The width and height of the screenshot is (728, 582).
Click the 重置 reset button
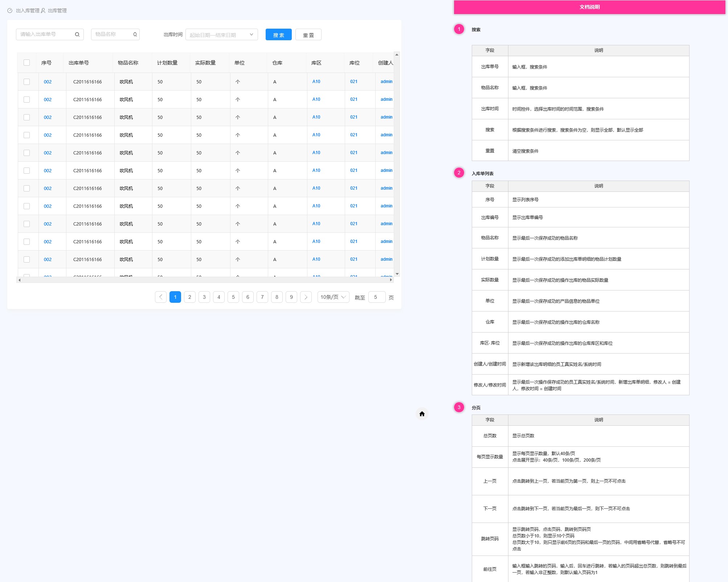[308, 34]
